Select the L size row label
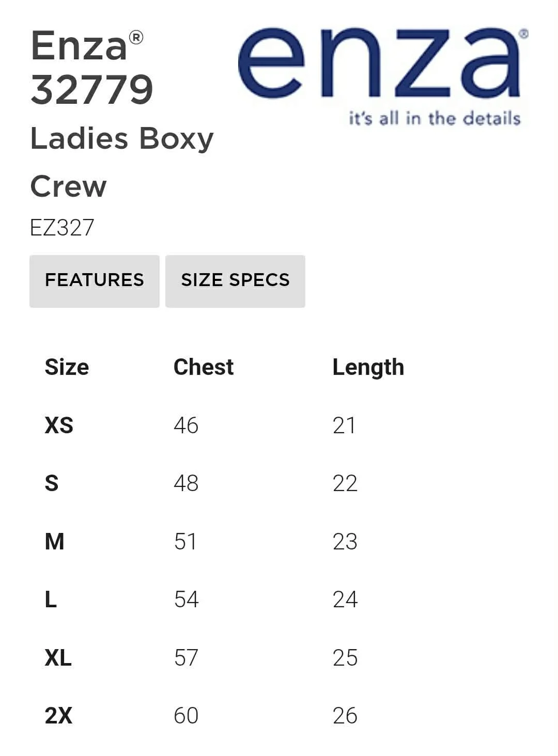 click(51, 600)
